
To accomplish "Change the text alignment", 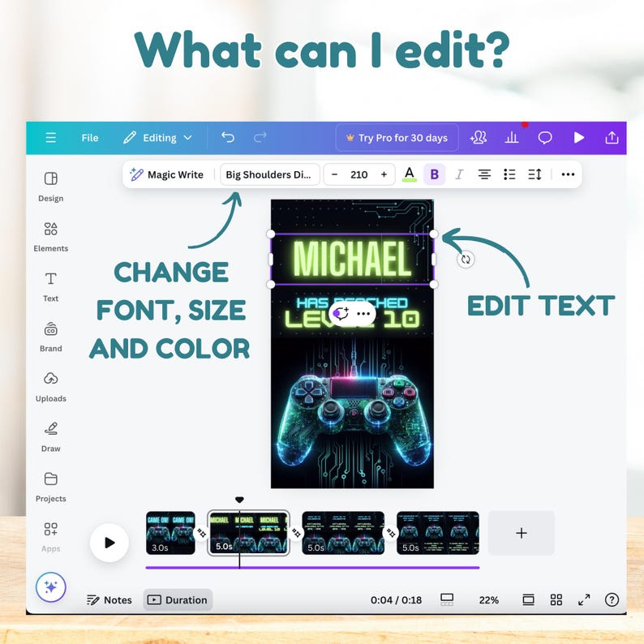I will pos(485,174).
